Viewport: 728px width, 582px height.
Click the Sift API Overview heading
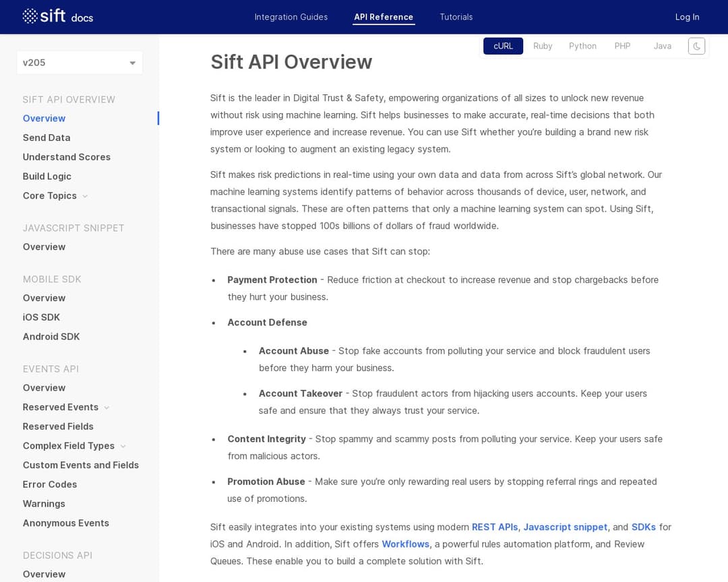pyautogui.click(x=291, y=62)
